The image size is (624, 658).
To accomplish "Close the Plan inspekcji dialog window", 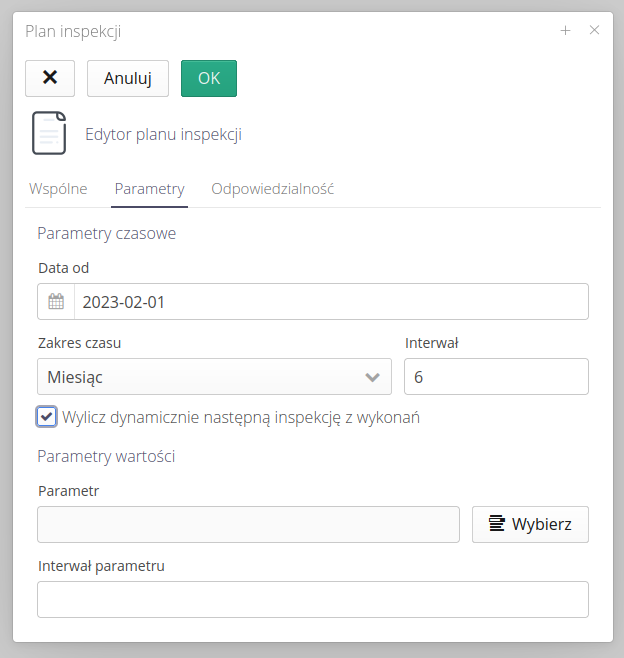I will click(594, 31).
